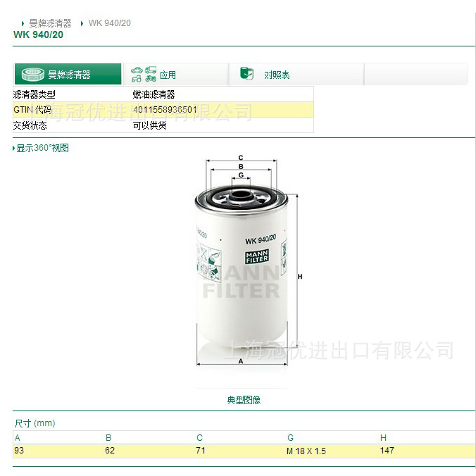476x476 pixels.
Task: Click the WK 940/20 breadcrumb link
Action: 110,23
